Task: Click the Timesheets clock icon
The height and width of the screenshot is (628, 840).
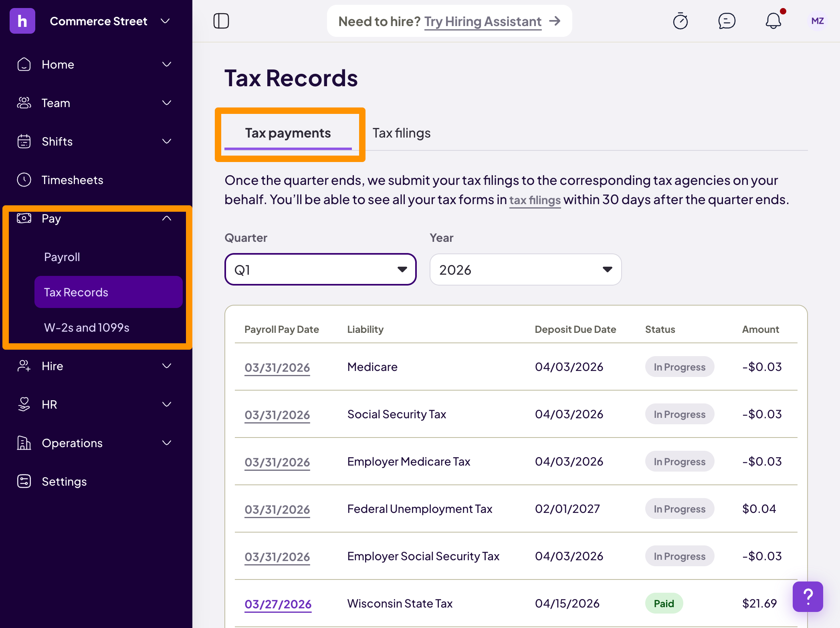Action: pyautogui.click(x=24, y=180)
